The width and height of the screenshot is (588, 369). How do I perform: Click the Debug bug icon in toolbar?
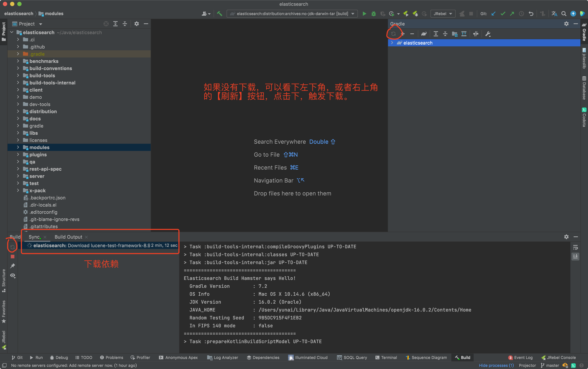pos(373,14)
